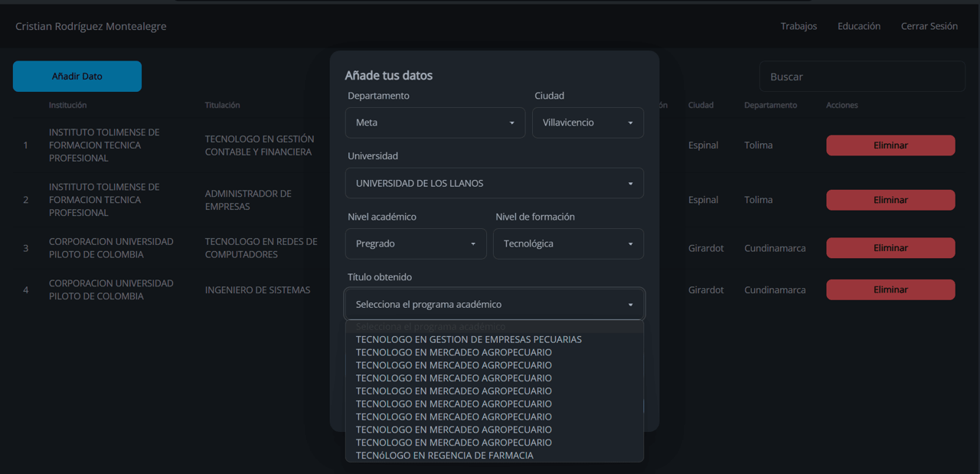Click the Titulación column header
Screen dimensions: 980x474
(x=223, y=105)
